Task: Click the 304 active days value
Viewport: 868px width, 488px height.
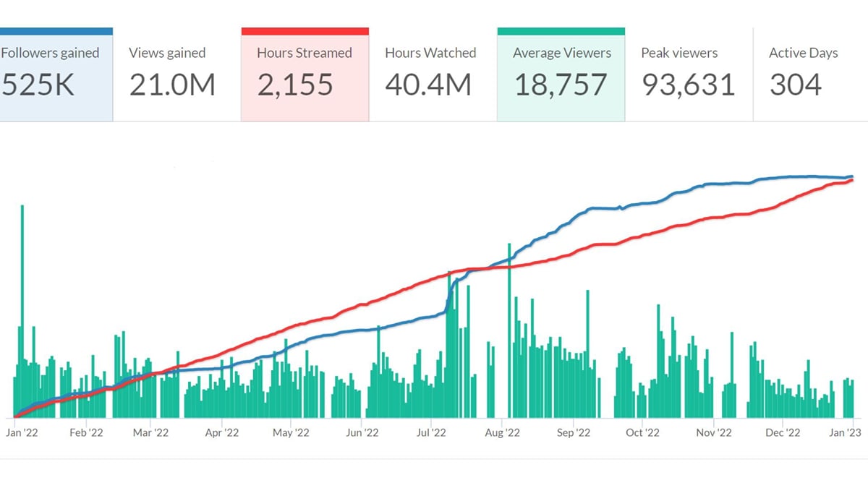Action: click(796, 85)
